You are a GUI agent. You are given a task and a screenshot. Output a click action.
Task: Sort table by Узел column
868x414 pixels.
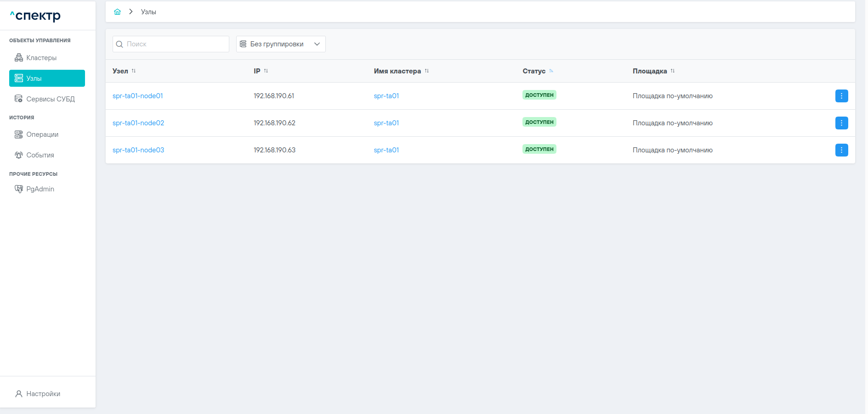133,71
